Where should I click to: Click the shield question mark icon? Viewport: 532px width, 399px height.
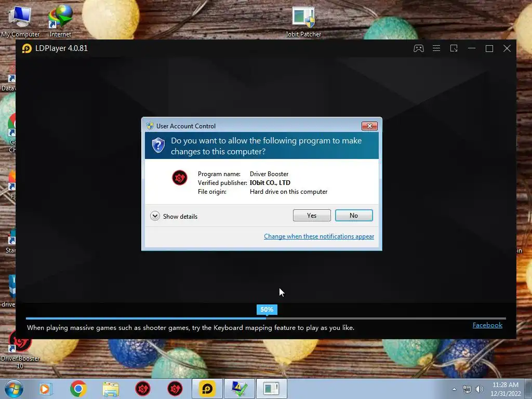[158, 145]
